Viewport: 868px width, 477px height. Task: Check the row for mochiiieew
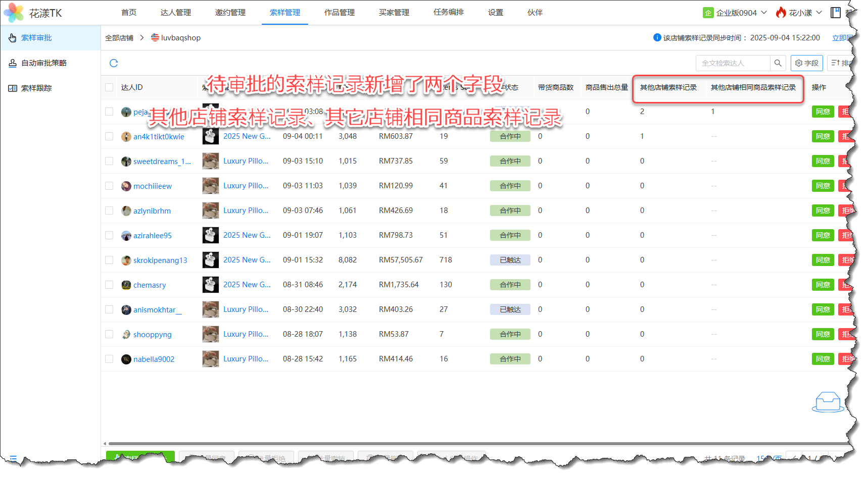(109, 186)
